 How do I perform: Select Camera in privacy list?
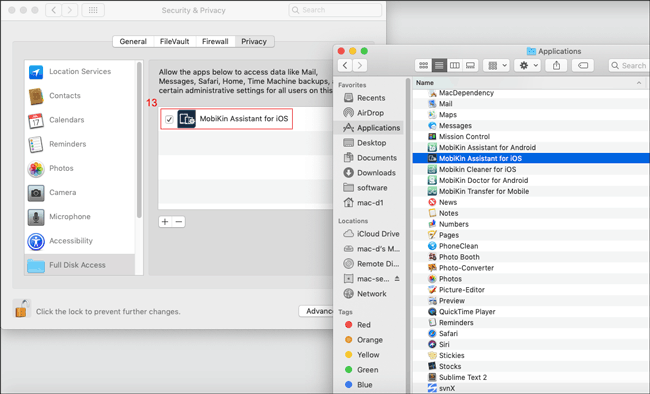coord(80,192)
